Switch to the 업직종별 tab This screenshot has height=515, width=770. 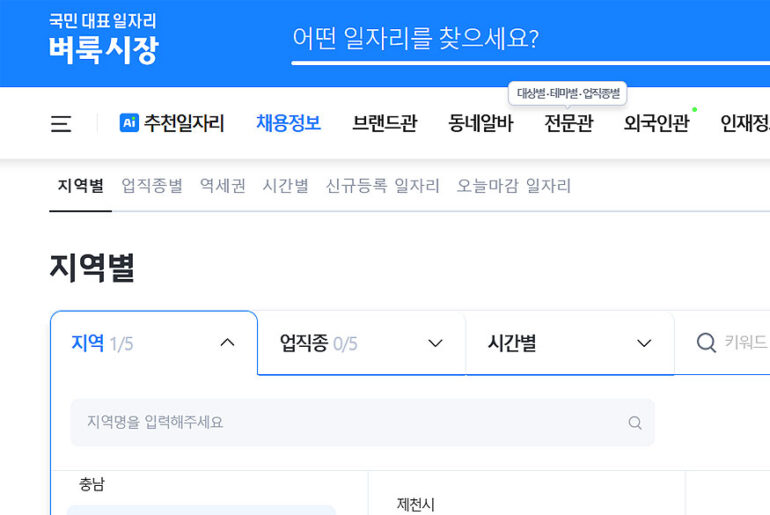click(x=152, y=186)
